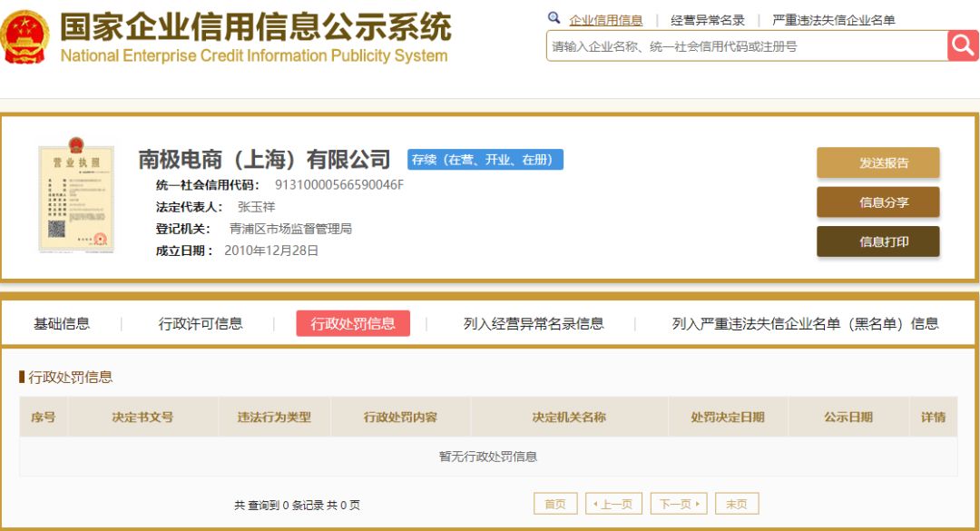980x531 pixels.
Task: Click the 信息打印 button
Action: (x=877, y=241)
